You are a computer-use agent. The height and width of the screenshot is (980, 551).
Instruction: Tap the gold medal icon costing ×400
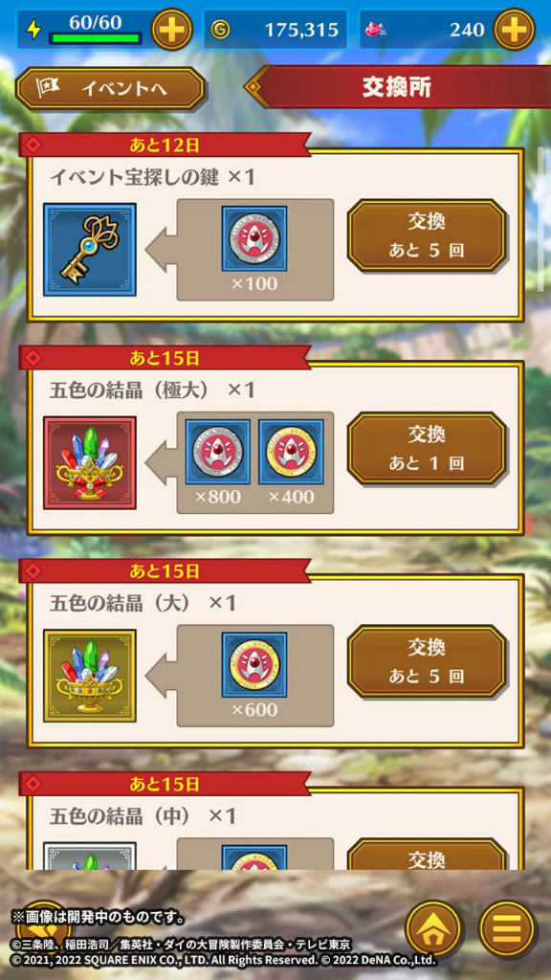(291, 452)
